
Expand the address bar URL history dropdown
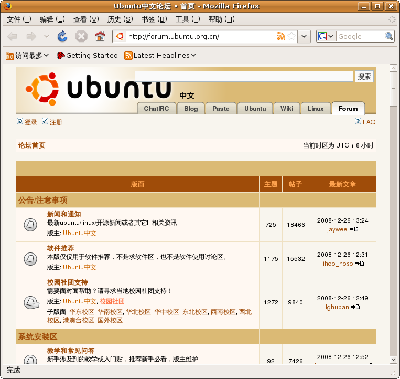pyautogui.click(x=304, y=36)
